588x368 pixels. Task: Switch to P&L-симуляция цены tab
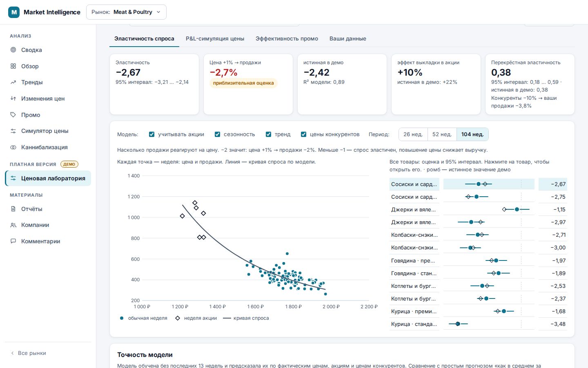[215, 38]
